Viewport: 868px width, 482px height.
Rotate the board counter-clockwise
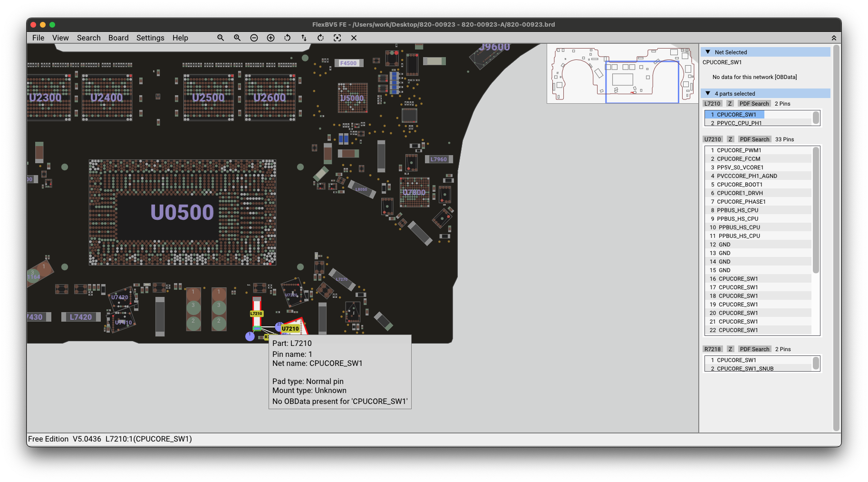click(287, 38)
